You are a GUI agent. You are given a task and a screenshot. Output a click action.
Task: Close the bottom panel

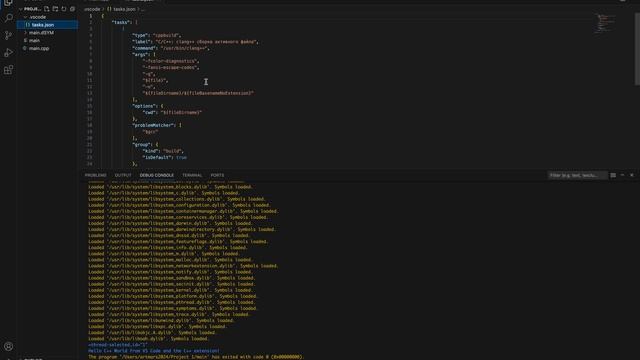pyautogui.click(x=632, y=175)
